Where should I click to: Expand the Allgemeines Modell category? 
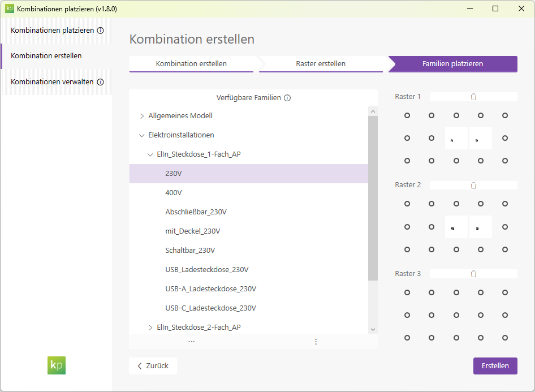142,116
